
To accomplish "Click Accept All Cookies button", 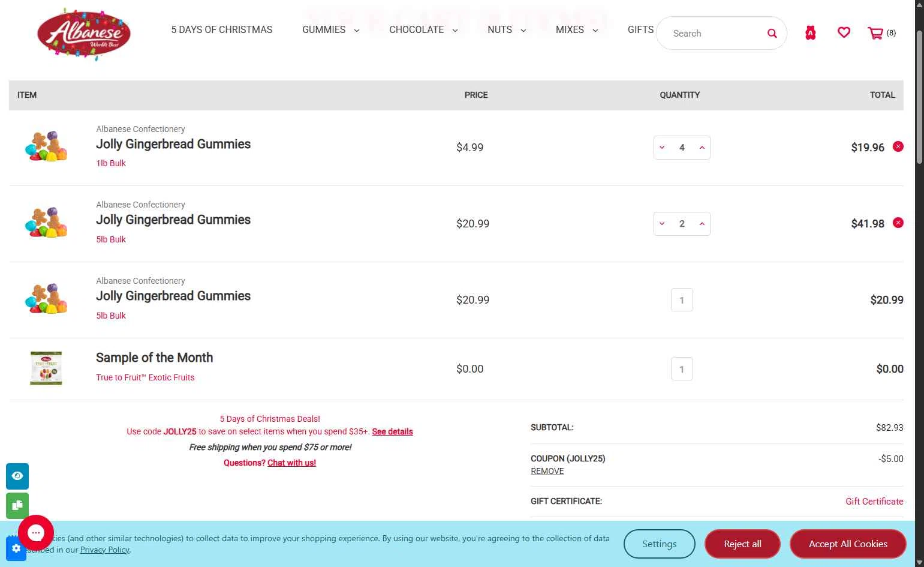I will tap(848, 544).
